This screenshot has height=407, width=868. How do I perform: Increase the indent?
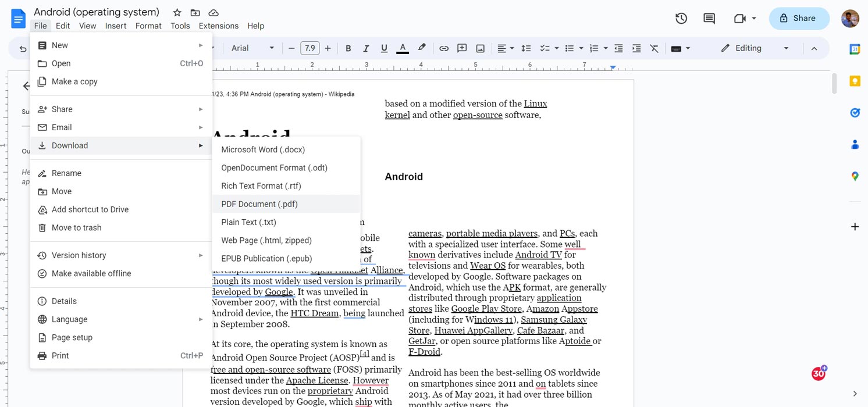coord(636,48)
